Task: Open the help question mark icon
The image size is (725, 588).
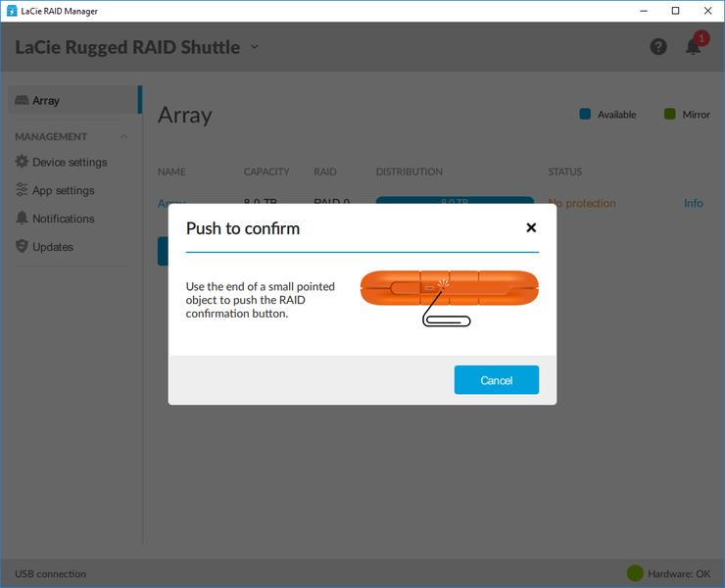Action: click(658, 47)
